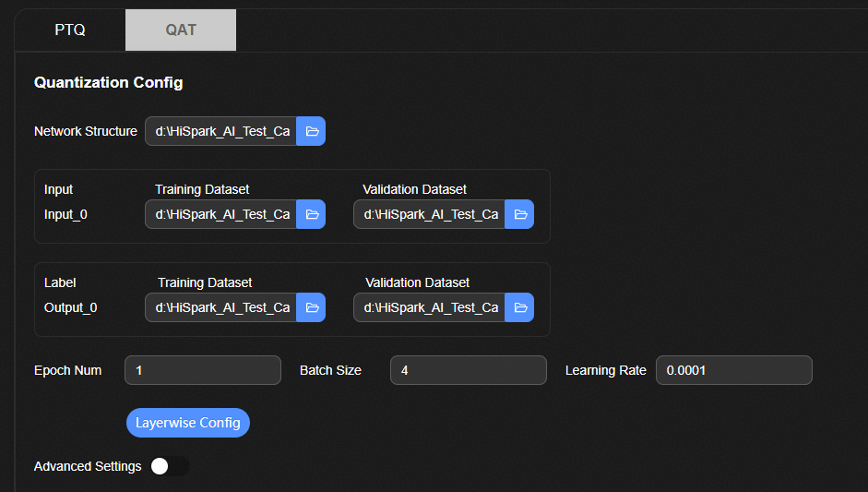
Task: Open folder browser for Input_0 Validation Dataset
Action: (520, 214)
